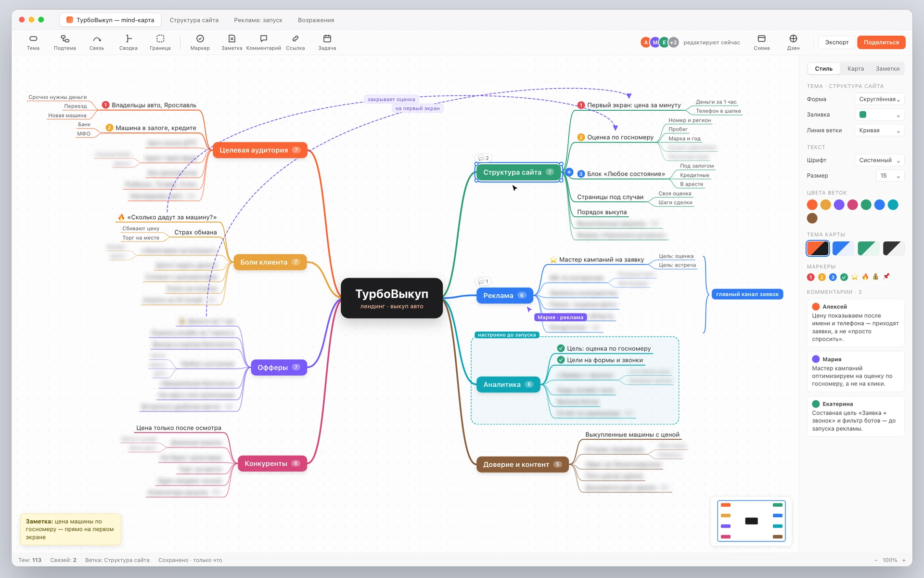Viewport: 924px width, 578px height.
Task: Zoom out with the minus control
Action: click(x=876, y=560)
